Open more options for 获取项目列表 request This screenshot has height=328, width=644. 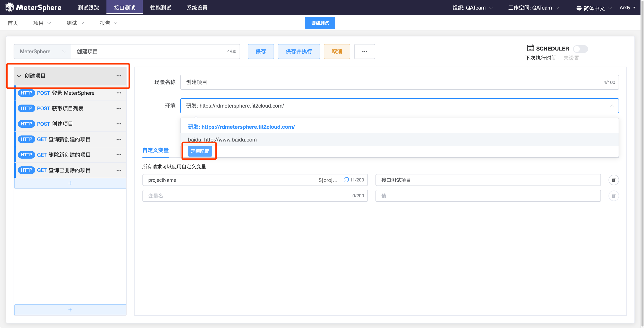(x=119, y=108)
